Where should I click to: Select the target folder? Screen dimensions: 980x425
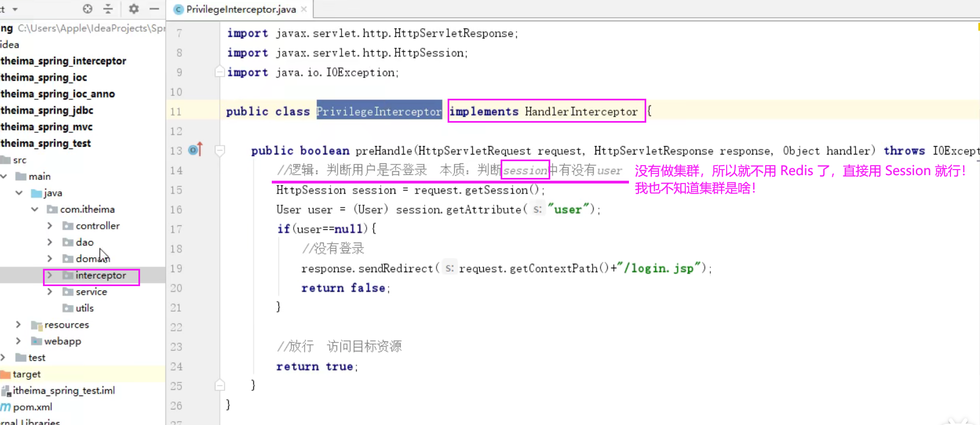pos(27,374)
